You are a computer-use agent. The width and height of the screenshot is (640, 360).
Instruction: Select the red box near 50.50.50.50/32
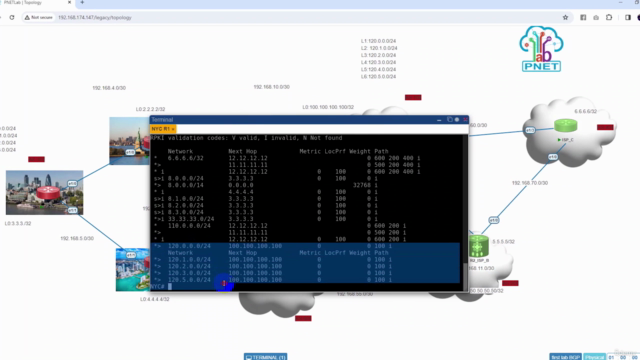coord(510,283)
